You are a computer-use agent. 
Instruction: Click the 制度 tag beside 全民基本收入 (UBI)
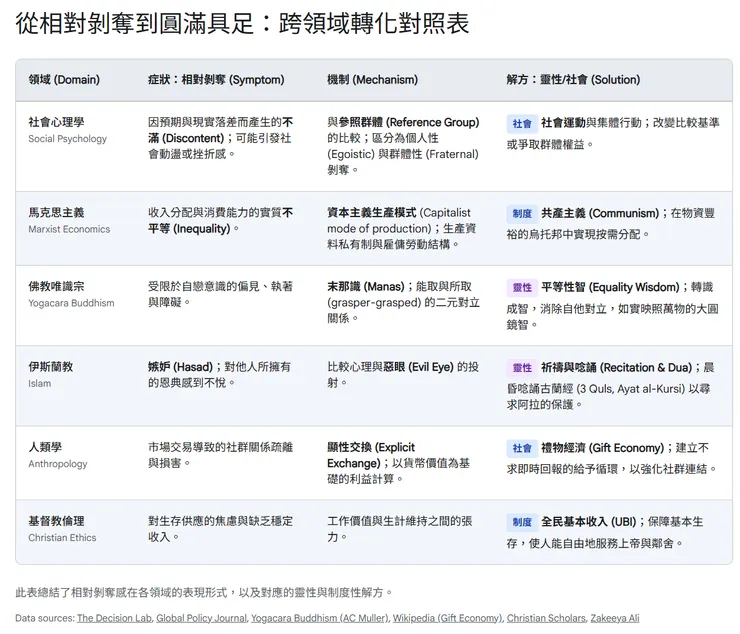pos(522,522)
